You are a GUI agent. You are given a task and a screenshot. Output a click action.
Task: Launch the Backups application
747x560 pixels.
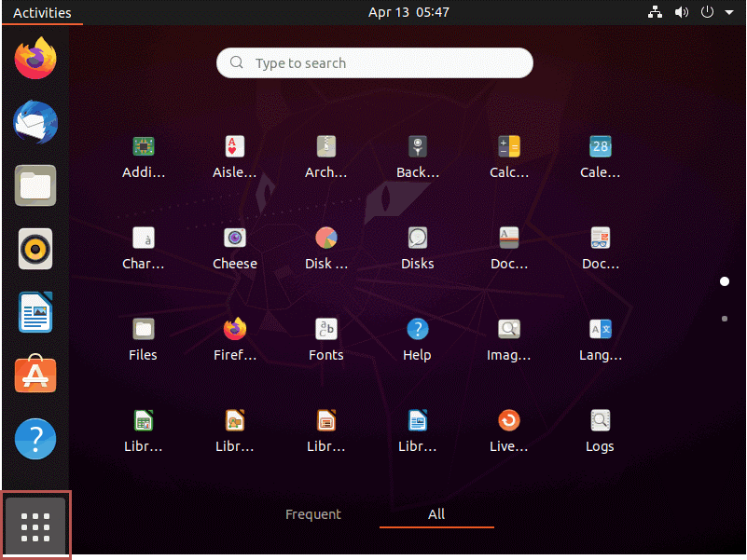417,157
